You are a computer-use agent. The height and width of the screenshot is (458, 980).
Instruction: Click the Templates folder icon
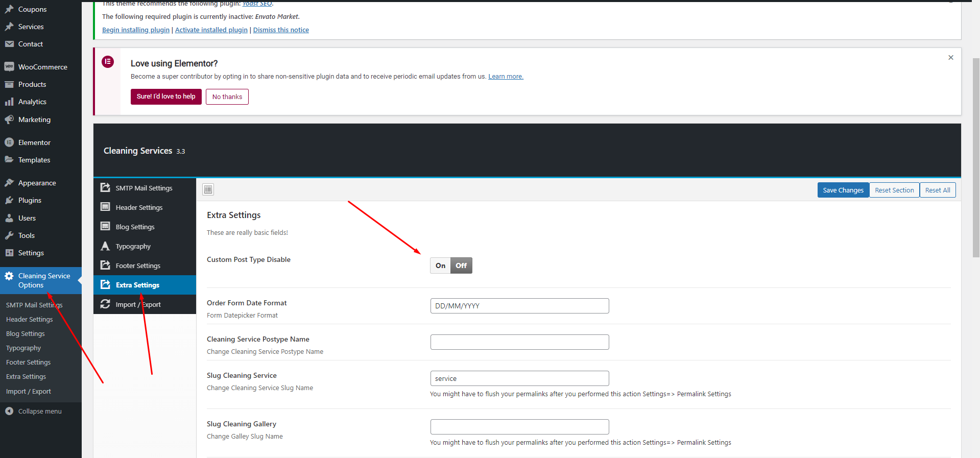pos(9,160)
